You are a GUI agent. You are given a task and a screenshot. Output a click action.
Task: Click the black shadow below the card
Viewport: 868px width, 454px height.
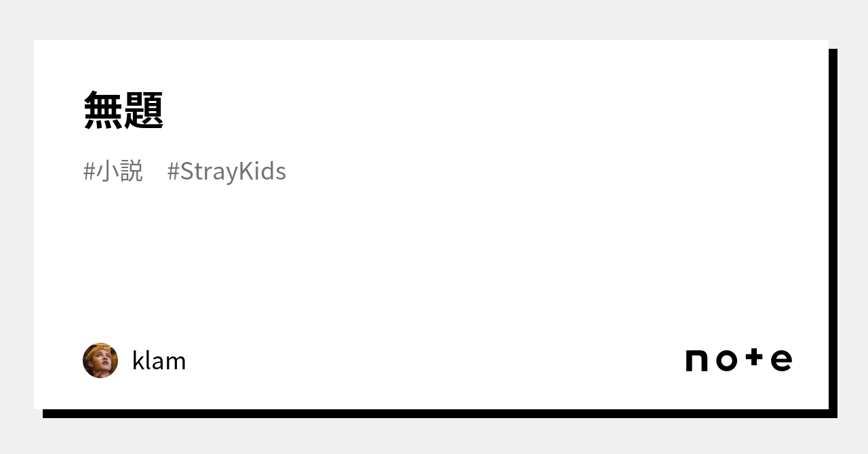tap(434, 413)
